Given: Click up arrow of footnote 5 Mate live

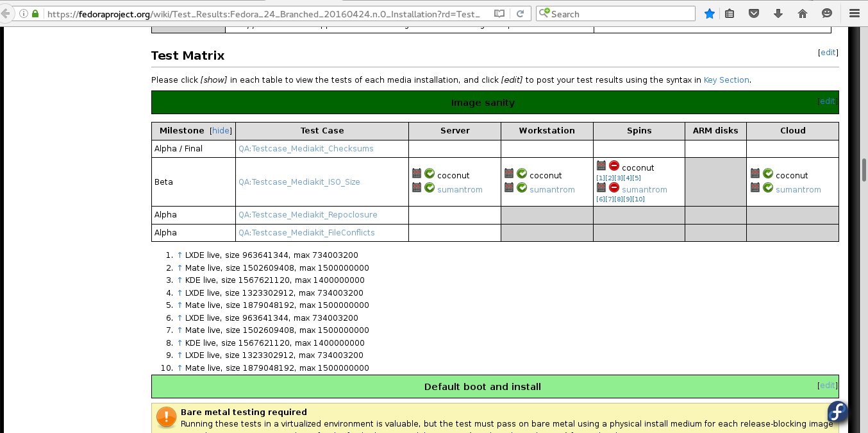Looking at the screenshot, I should point(179,305).
